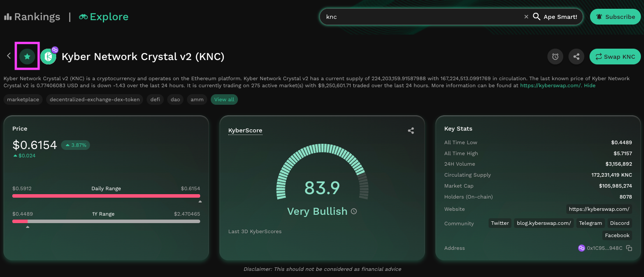Image resolution: width=644 pixels, height=277 pixels.
Task: Open the Twitter community link
Action: click(x=500, y=223)
